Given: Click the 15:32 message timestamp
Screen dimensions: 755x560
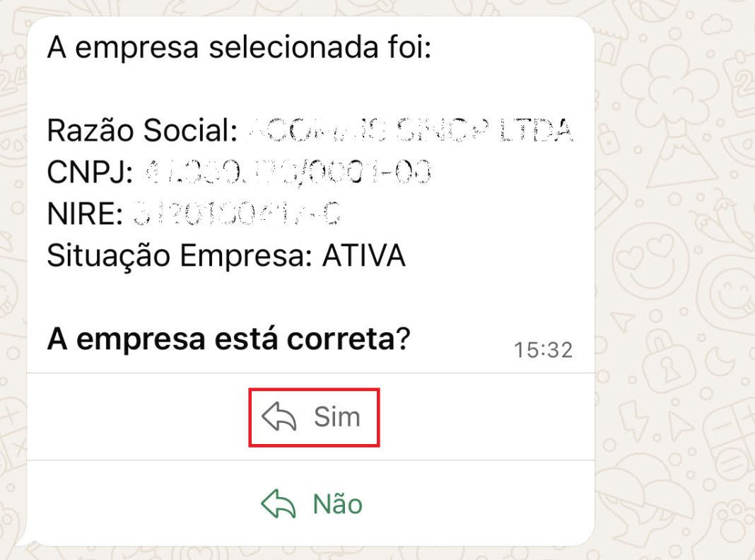Looking at the screenshot, I should (x=543, y=349).
